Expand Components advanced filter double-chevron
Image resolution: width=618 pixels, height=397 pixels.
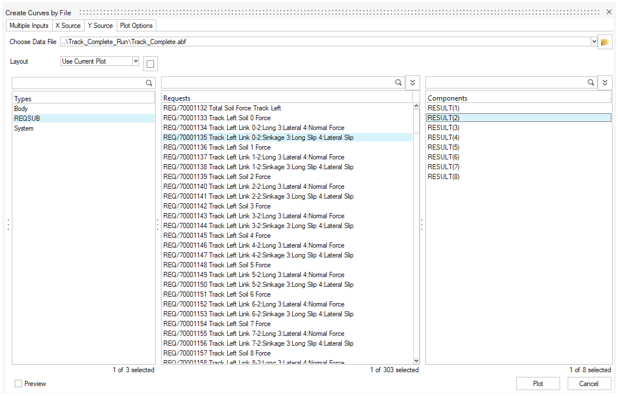[x=605, y=82]
